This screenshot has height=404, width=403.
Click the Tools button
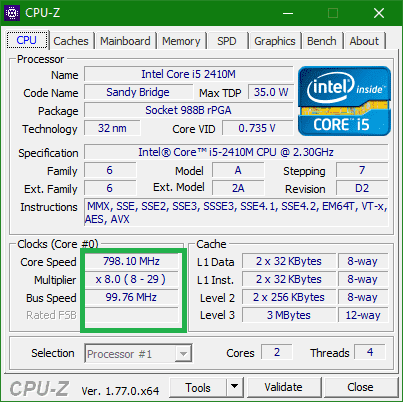(198, 387)
